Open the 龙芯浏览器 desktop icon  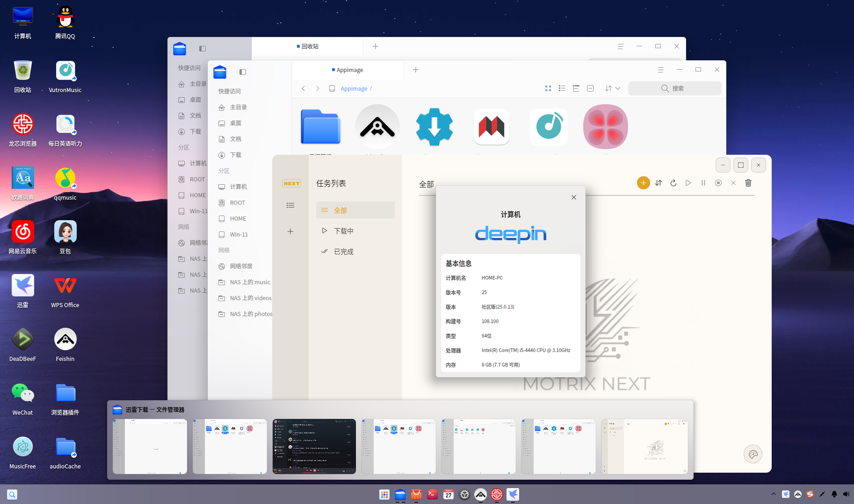click(x=22, y=130)
